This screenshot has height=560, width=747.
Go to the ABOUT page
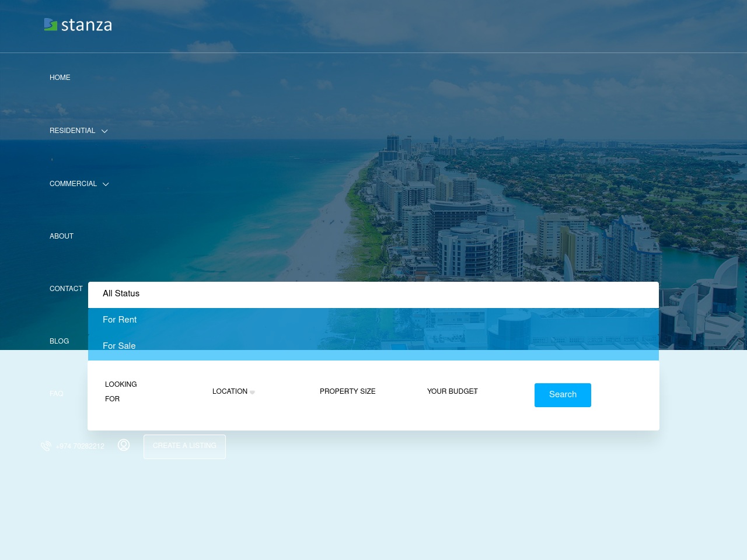61,236
